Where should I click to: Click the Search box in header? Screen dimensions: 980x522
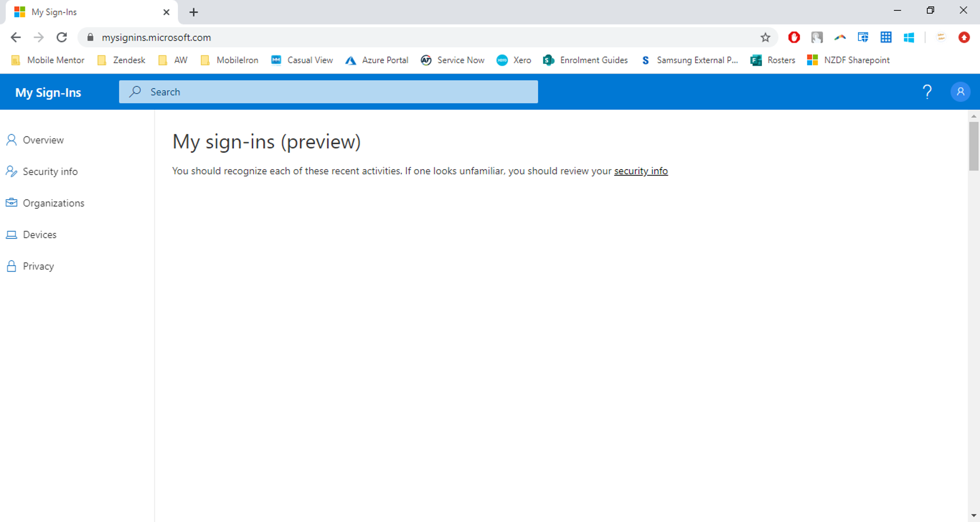click(x=328, y=92)
